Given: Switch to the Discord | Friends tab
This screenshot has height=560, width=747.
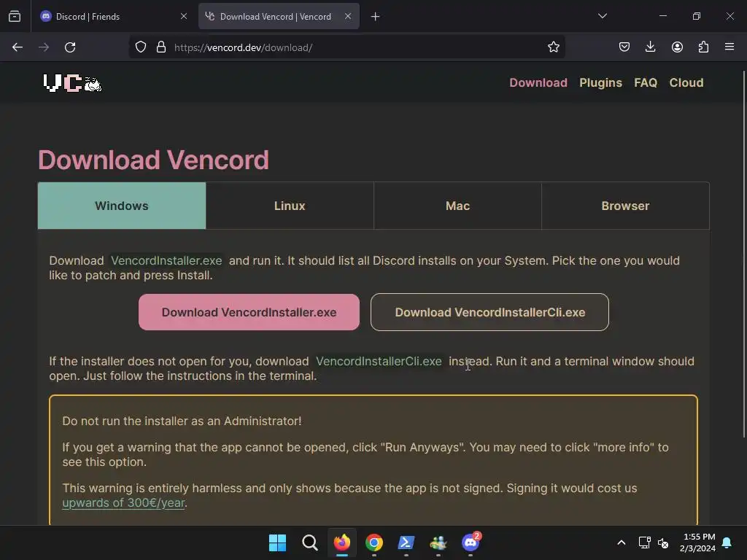Looking at the screenshot, I should coord(115,16).
